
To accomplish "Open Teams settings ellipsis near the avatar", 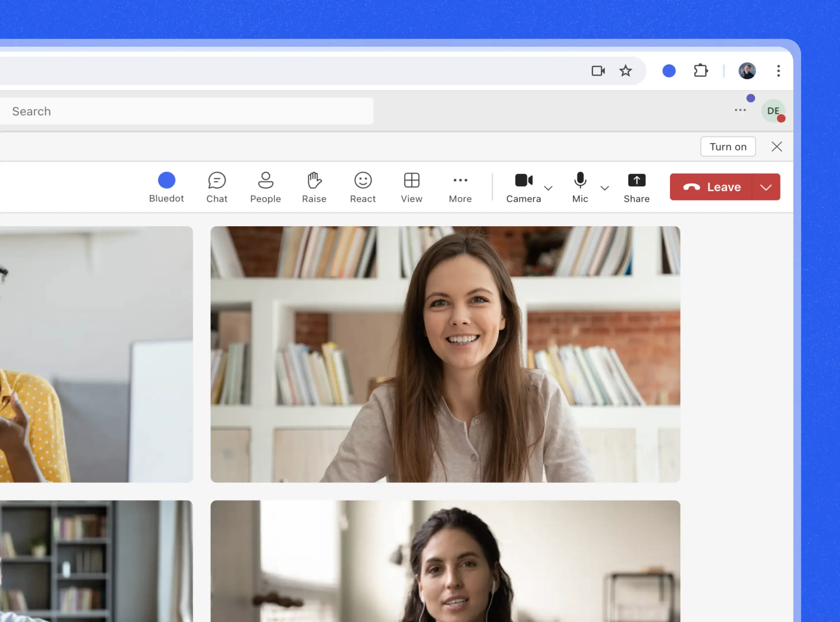I will pos(740,110).
